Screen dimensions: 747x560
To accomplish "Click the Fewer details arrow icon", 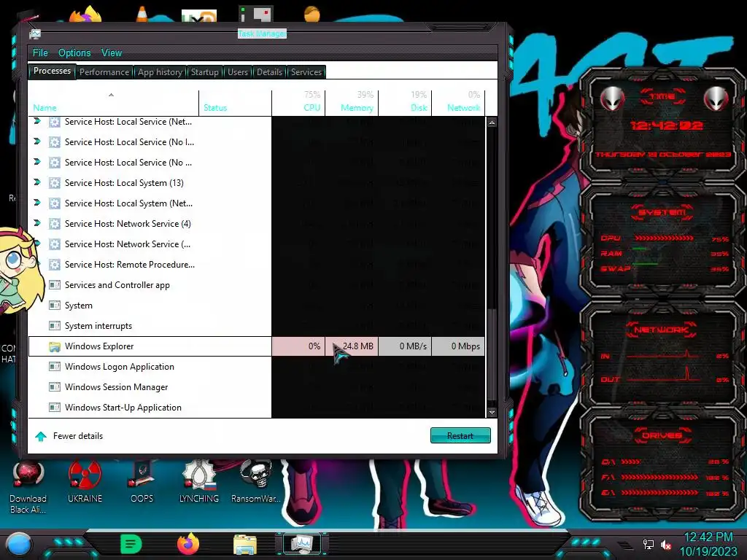I will (41, 436).
